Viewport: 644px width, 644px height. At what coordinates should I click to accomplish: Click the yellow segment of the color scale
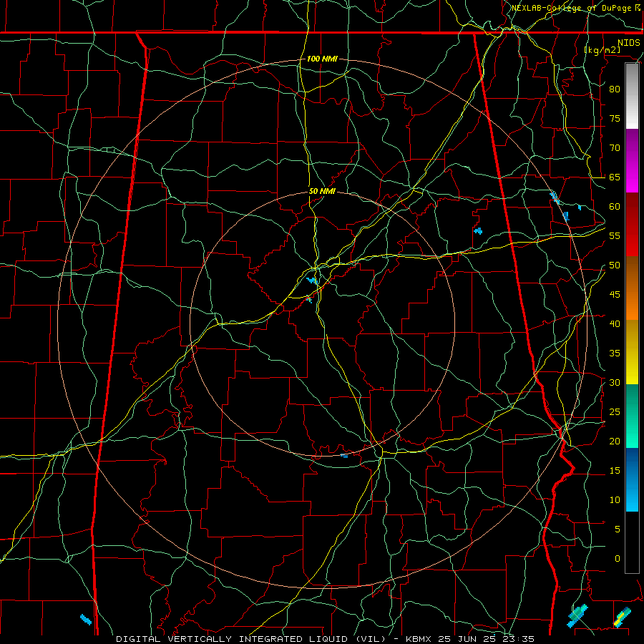coord(632,352)
